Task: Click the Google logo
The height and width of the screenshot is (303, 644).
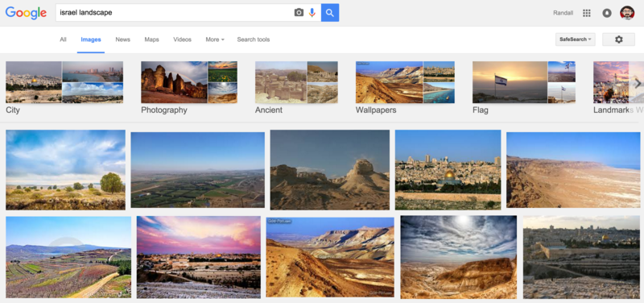Action: pos(26,13)
